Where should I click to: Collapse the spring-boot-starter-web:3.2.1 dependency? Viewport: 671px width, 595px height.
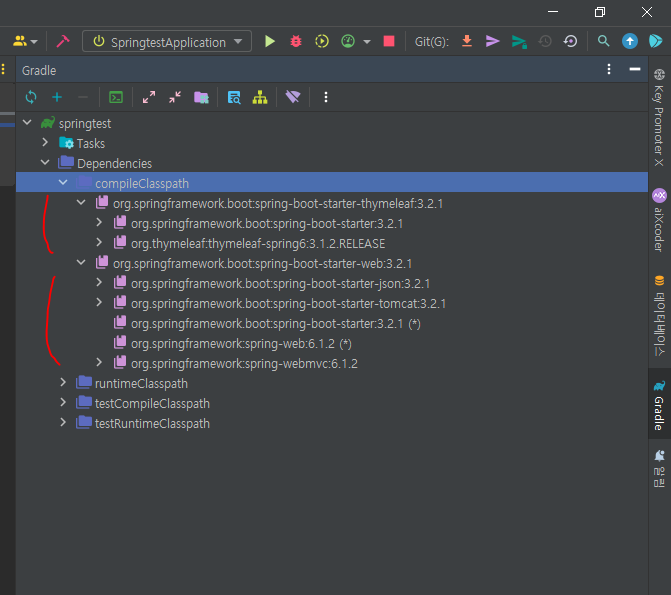click(81, 262)
